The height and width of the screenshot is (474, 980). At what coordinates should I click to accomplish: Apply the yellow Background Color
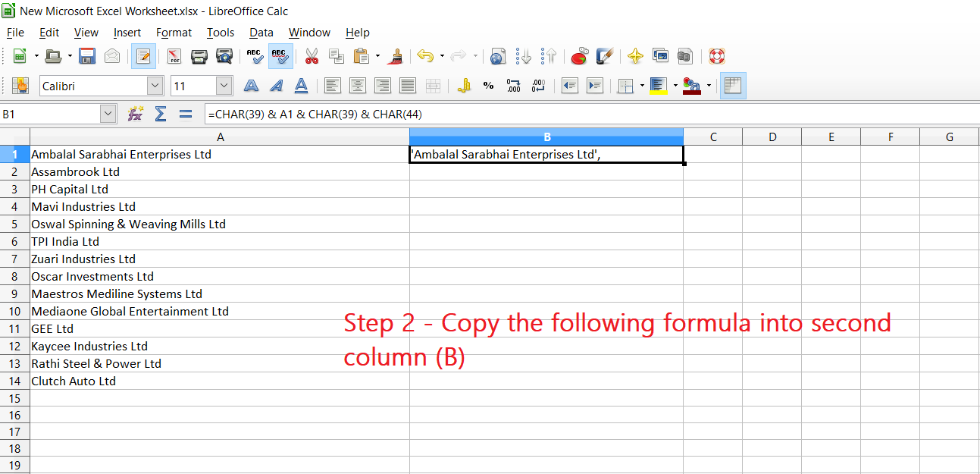pos(658,86)
